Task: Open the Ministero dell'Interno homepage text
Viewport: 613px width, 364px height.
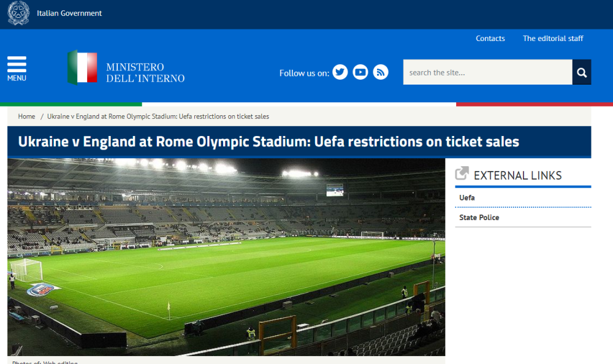Action: click(x=145, y=72)
